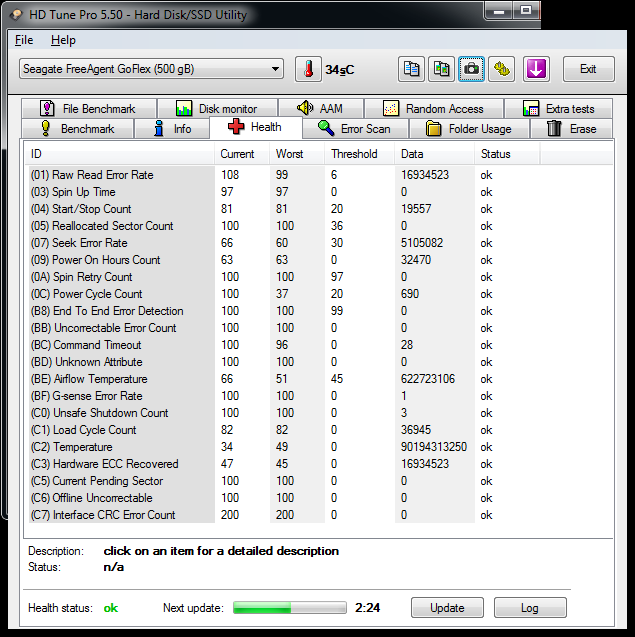Switch to the File Benchmark tab
The image size is (635, 637).
[89, 108]
